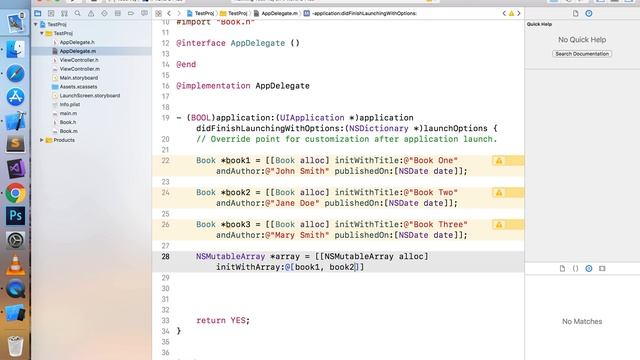Click '@interface' keyword on line 12

pos(201,43)
